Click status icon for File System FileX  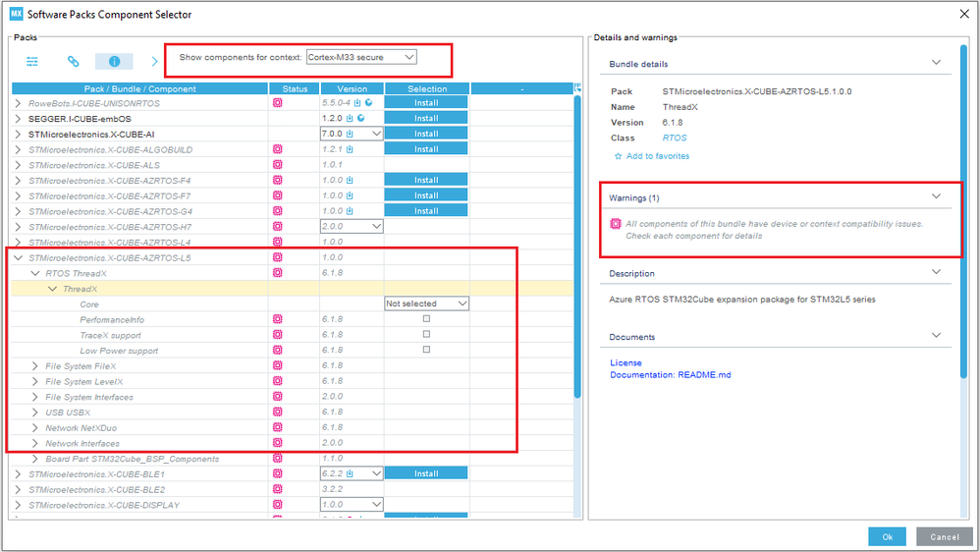point(278,365)
